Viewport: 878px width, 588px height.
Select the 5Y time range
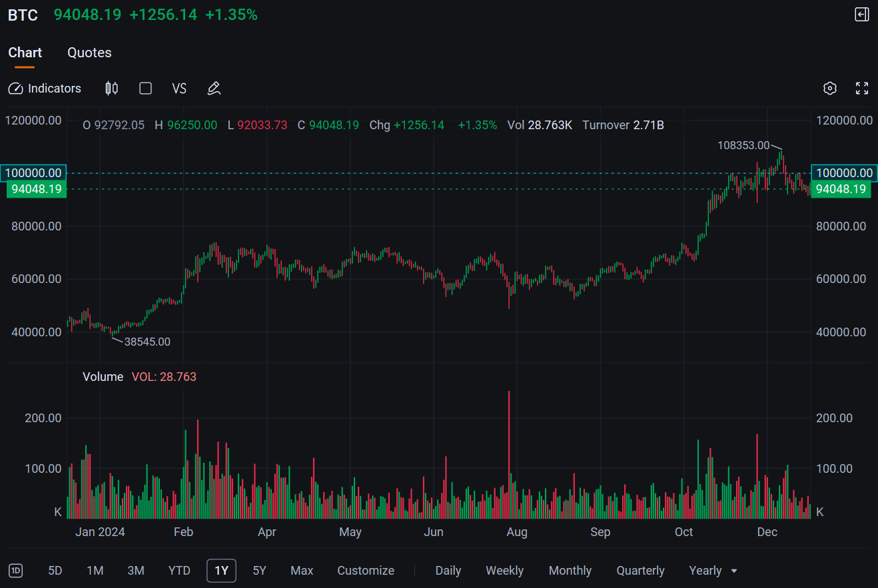pos(260,571)
